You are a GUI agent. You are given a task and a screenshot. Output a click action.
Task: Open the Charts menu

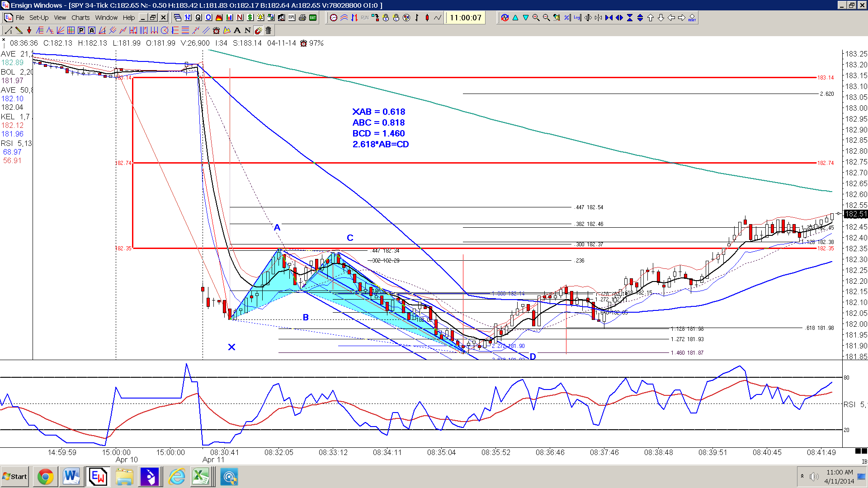point(80,18)
